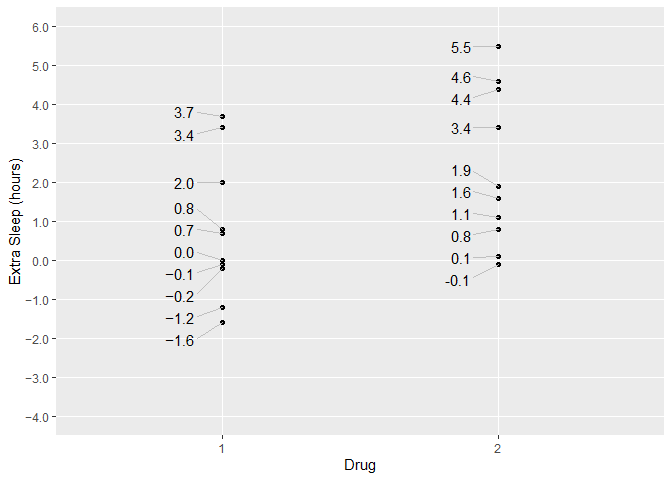Select the 1.9 data label
672x480 pixels.
coord(460,171)
